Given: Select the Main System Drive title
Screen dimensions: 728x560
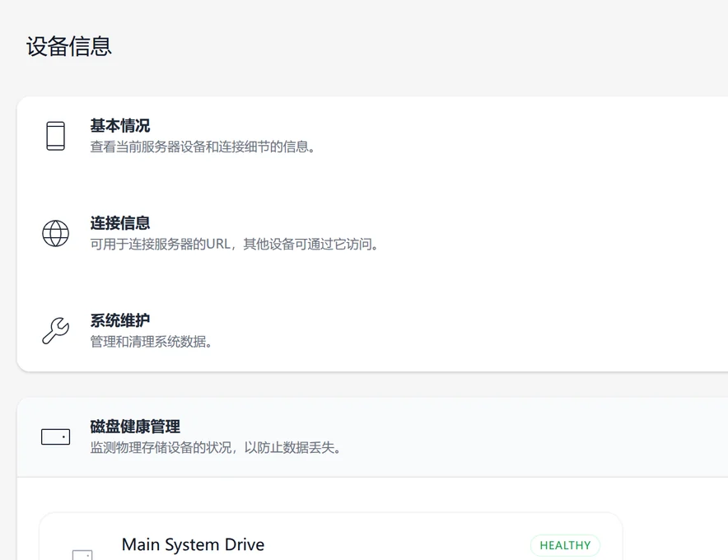Looking at the screenshot, I should (194, 544).
